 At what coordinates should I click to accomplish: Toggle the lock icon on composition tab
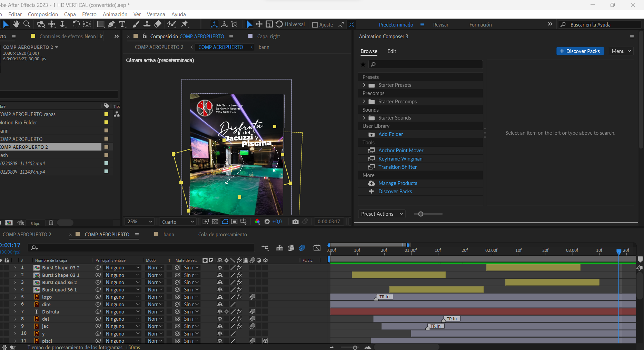tap(145, 36)
